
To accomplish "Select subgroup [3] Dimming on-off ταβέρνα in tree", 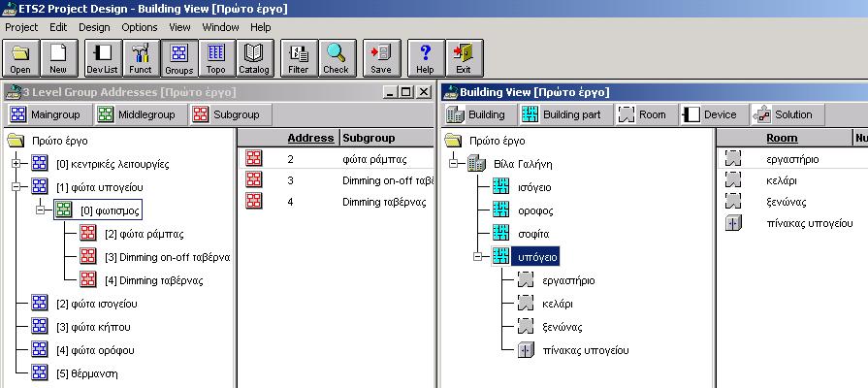I will pyautogui.click(x=167, y=257).
